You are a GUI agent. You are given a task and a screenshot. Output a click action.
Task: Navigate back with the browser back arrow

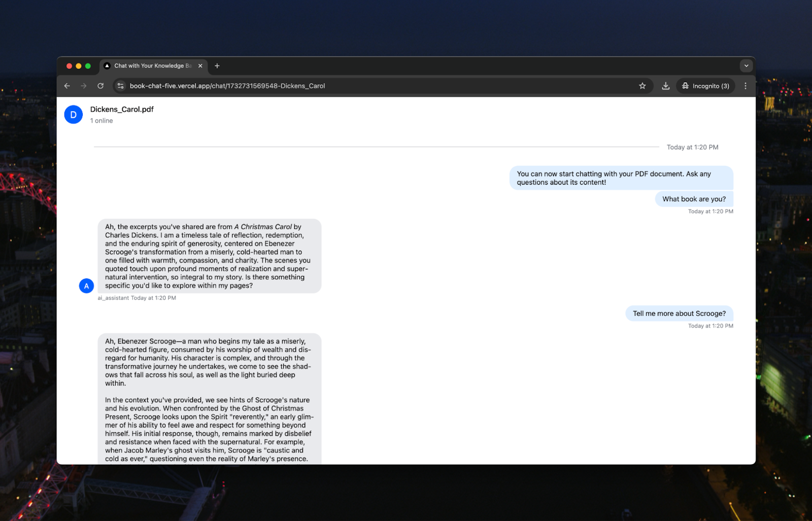pyautogui.click(x=67, y=86)
